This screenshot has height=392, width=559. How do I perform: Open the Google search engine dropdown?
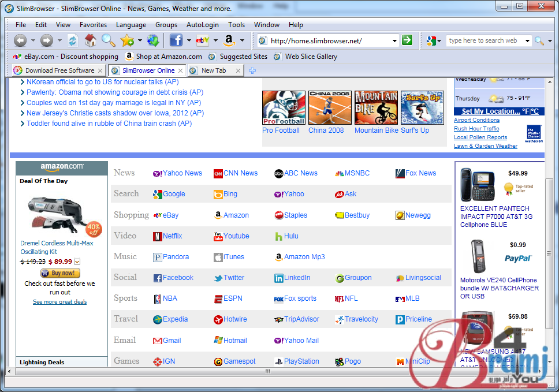(x=439, y=41)
